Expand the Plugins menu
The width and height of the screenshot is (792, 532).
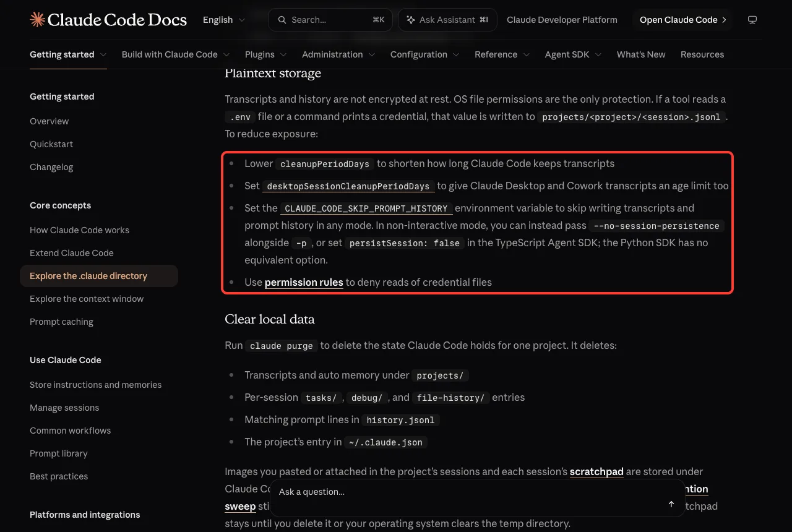266,54
